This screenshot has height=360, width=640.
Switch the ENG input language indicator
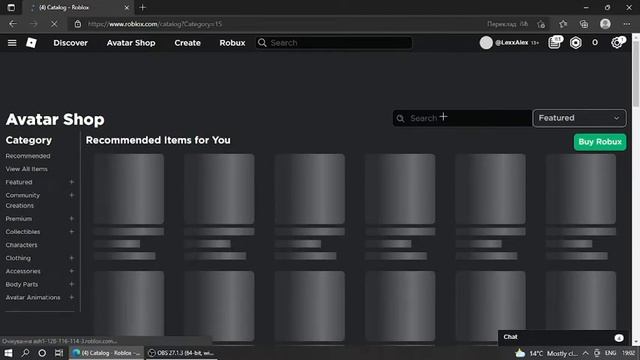coord(611,353)
